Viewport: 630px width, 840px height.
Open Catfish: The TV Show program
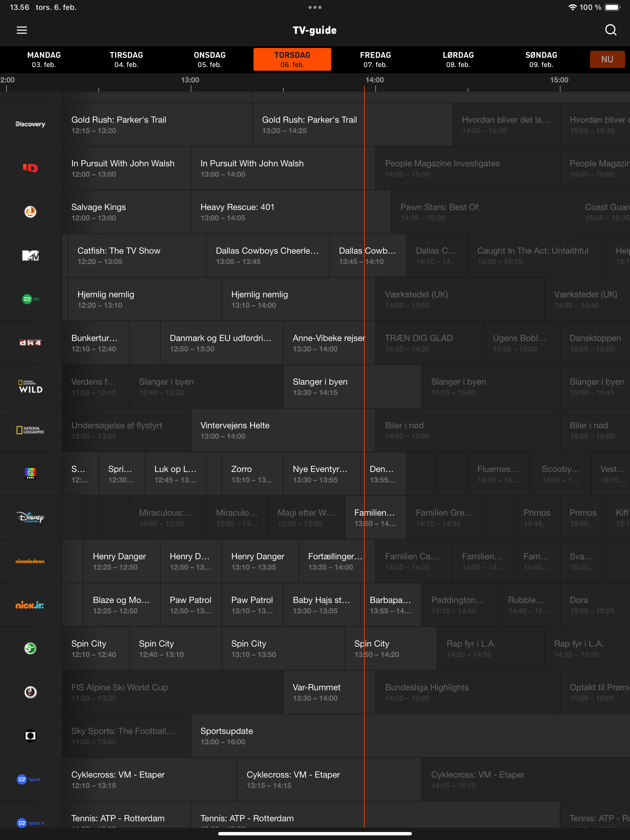tap(137, 256)
